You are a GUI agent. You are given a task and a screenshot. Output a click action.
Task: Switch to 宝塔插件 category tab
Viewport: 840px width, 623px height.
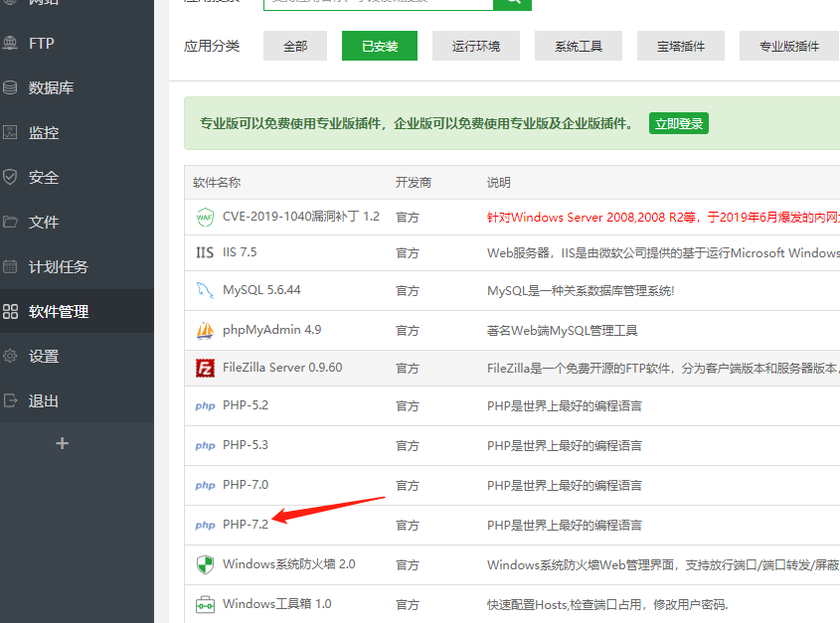[680, 46]
